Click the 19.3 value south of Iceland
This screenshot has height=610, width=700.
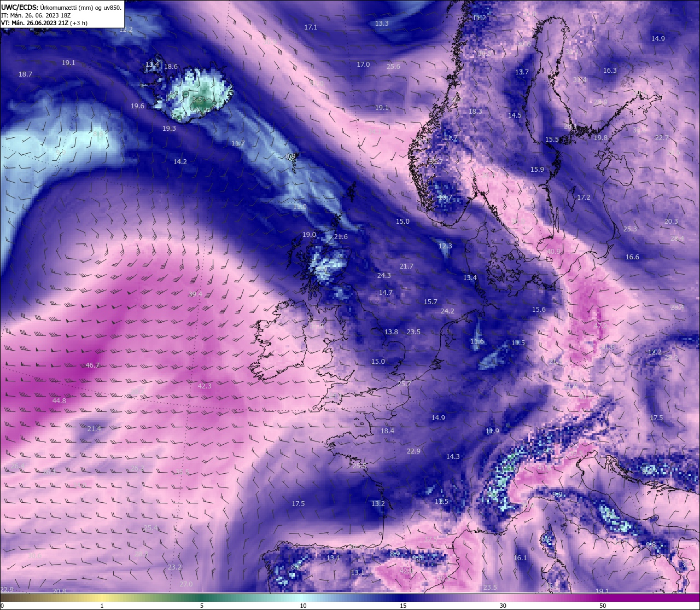point(169,129)
